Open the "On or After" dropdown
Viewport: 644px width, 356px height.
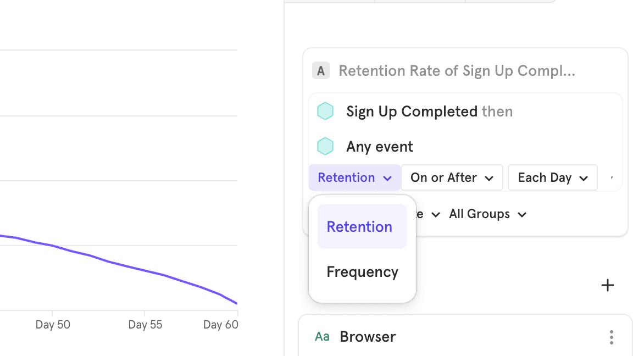[x=452, y=178]
